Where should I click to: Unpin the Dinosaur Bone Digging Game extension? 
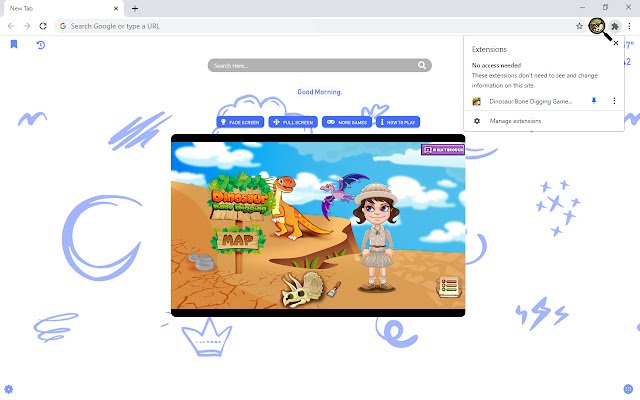pyautogui.click(x=594, y=101)
